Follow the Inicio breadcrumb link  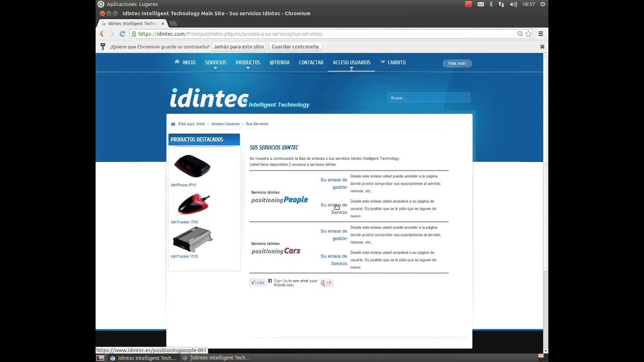click(201, 124)
